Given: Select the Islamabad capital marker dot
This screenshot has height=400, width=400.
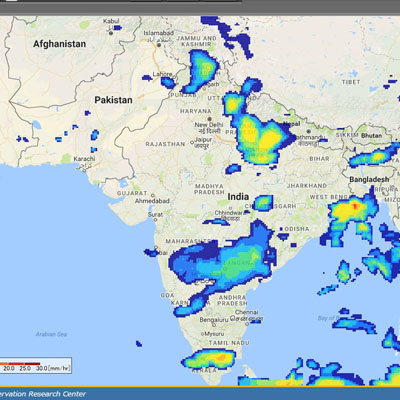Looking at the screenshot, I should click(159, 45).
